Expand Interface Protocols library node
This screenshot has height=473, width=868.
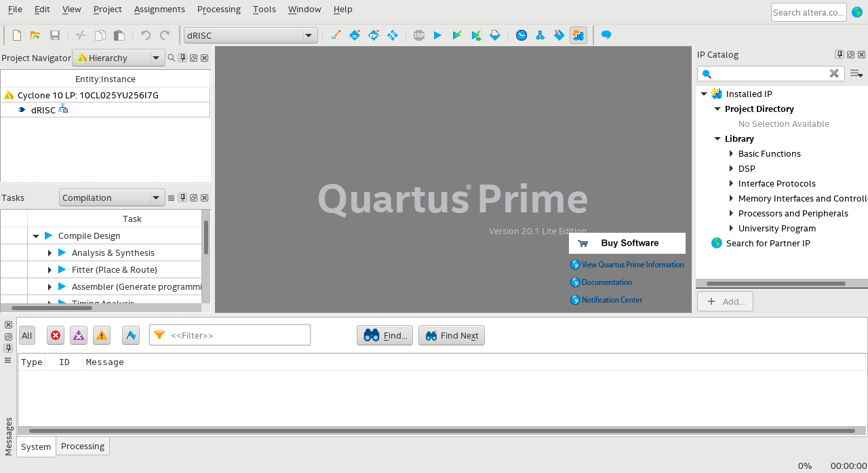point(731,184)
